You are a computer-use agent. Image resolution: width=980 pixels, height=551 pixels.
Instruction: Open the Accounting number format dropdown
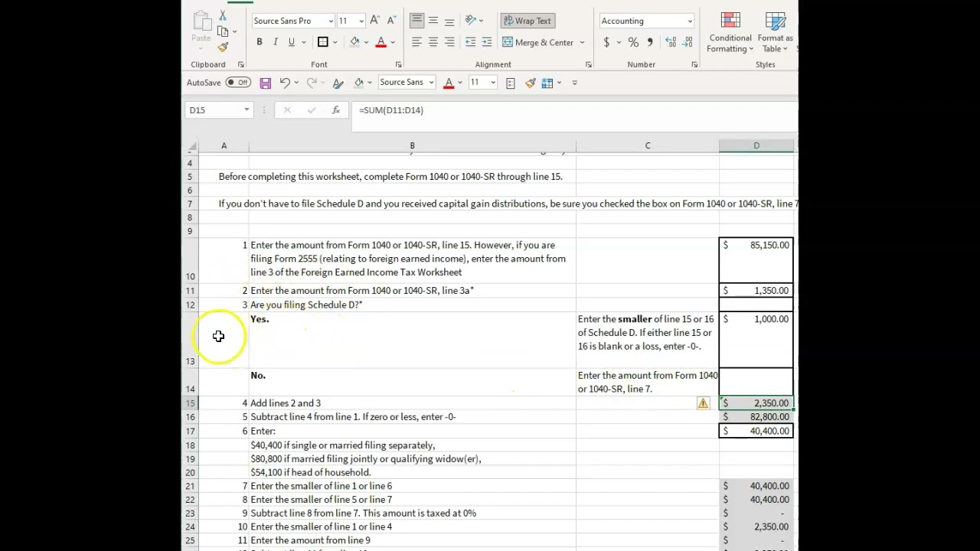pyautogui.click(x=690, y=21)
